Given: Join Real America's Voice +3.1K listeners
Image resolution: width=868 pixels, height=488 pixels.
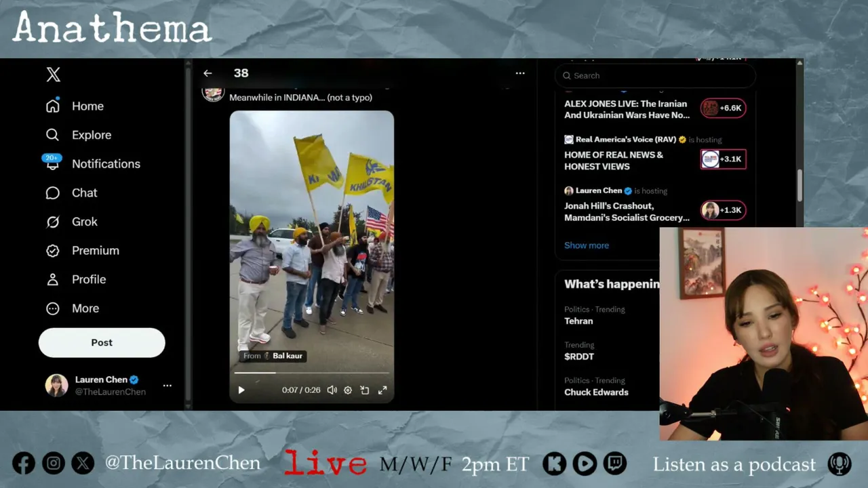Looking at the screenshot, I should [x=723, y=159].
